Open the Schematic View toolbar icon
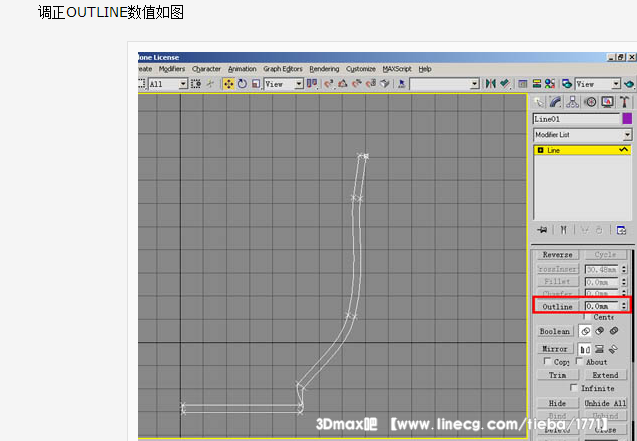 537,84
